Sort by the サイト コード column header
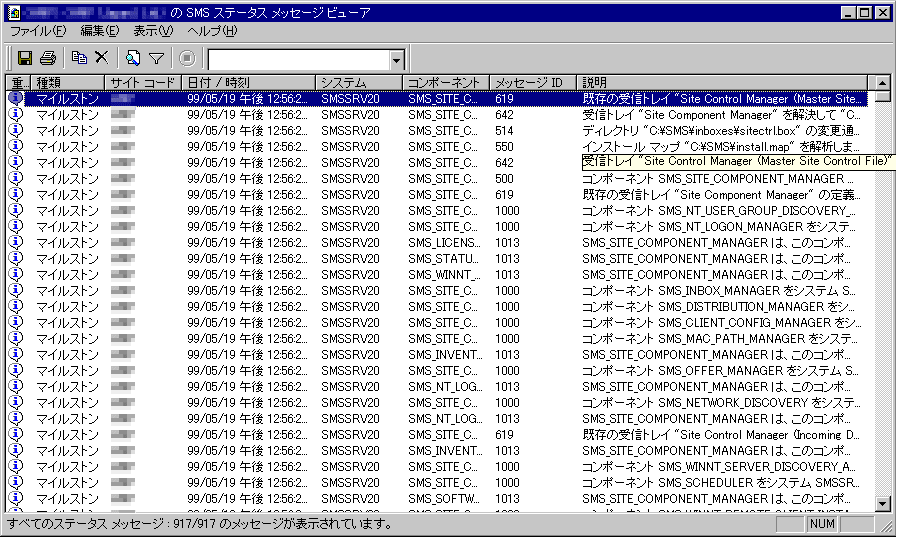 point(143,83)
